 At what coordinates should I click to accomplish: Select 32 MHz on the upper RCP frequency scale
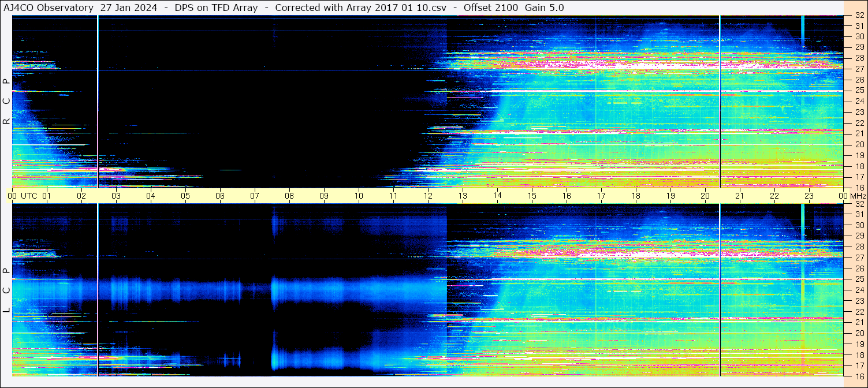pyautogui.click(x=859, y=16)
